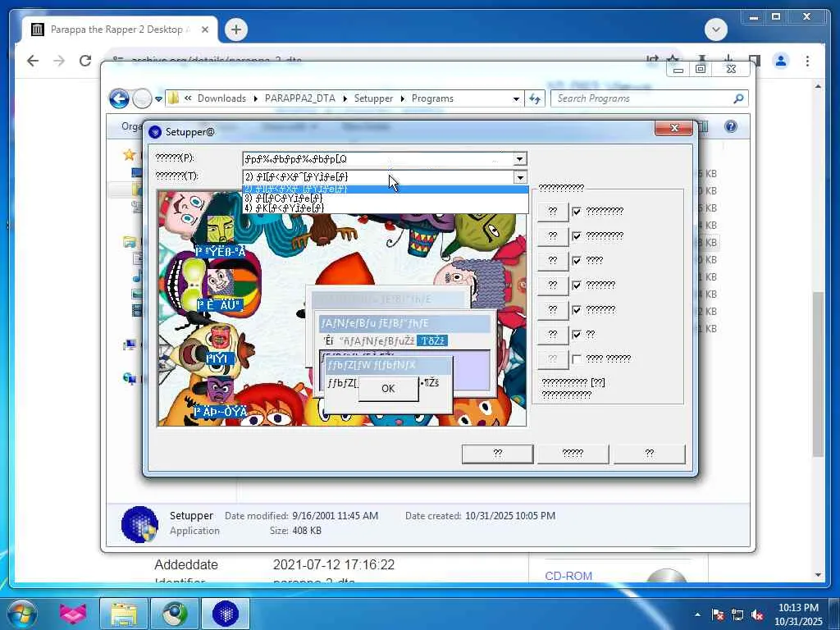
Task: Open the browser profile avatar
Action: pos(781,61)
